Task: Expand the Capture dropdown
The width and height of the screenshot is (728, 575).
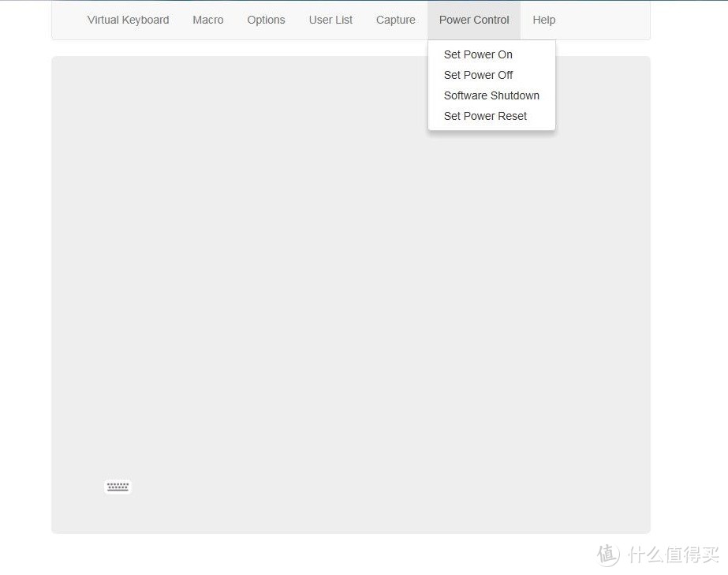Action: coord(395,20)
